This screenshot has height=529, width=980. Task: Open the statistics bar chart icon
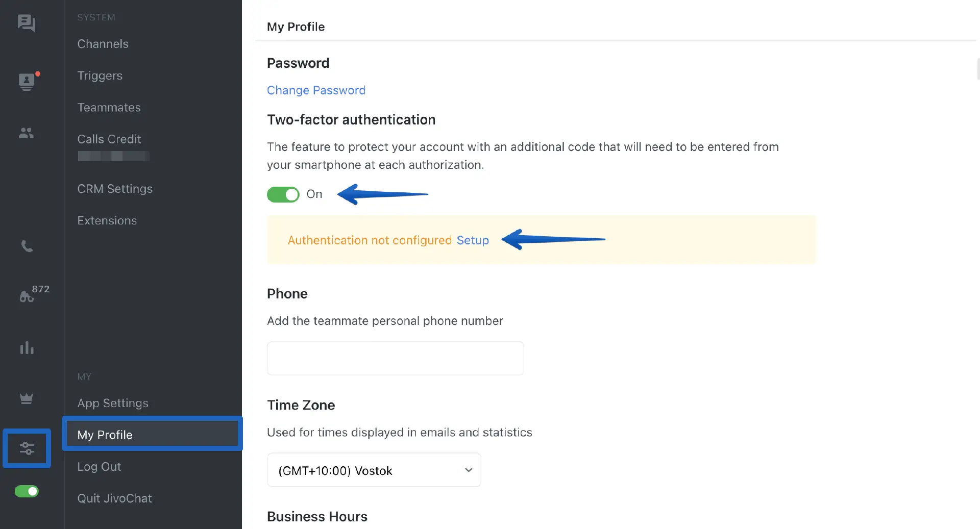[27, 348]
